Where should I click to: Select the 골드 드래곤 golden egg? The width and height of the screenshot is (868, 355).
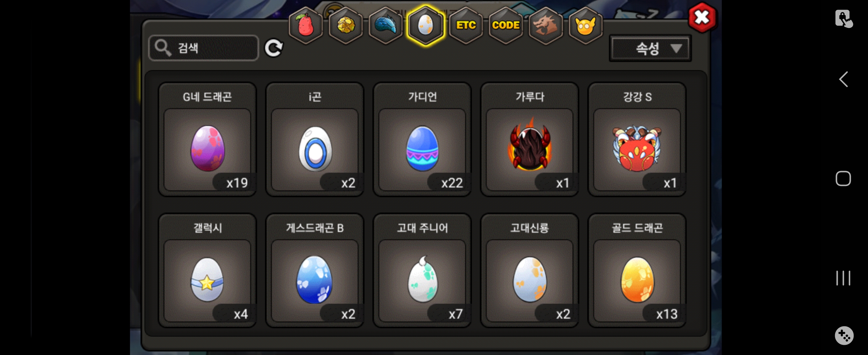point(637,271)
